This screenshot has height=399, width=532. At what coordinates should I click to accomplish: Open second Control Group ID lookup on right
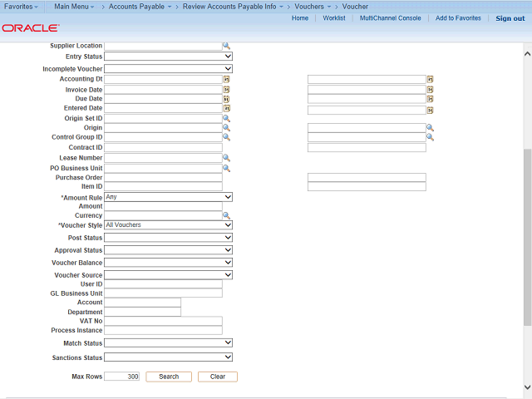pos(430,137)
